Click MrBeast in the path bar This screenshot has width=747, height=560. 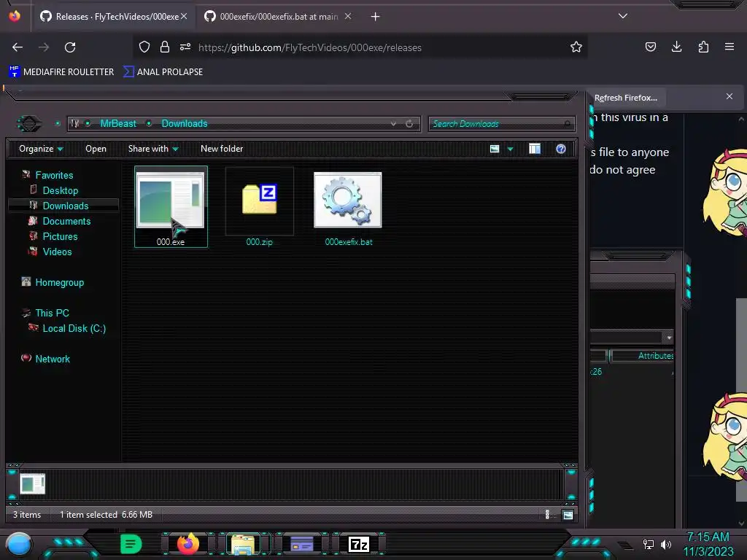118,123
